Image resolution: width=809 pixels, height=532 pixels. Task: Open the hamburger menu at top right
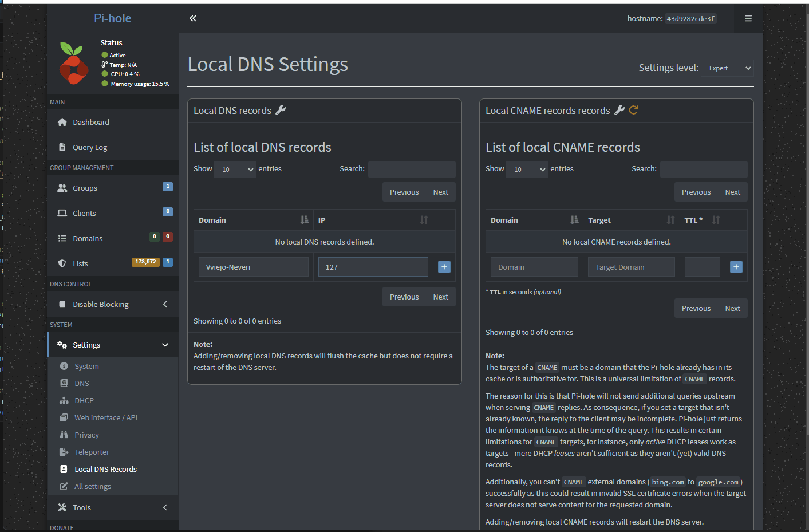click(748, 18)
